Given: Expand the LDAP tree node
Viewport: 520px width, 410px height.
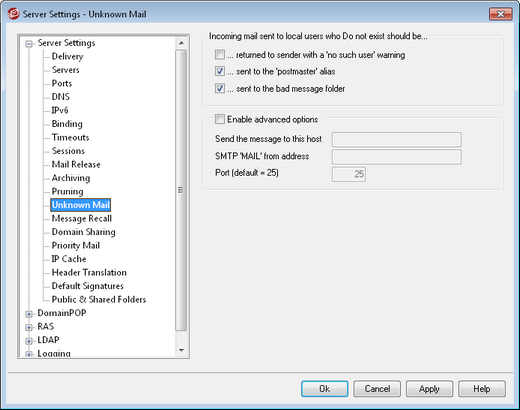Looking at the screenshot, I should (29, 341).
